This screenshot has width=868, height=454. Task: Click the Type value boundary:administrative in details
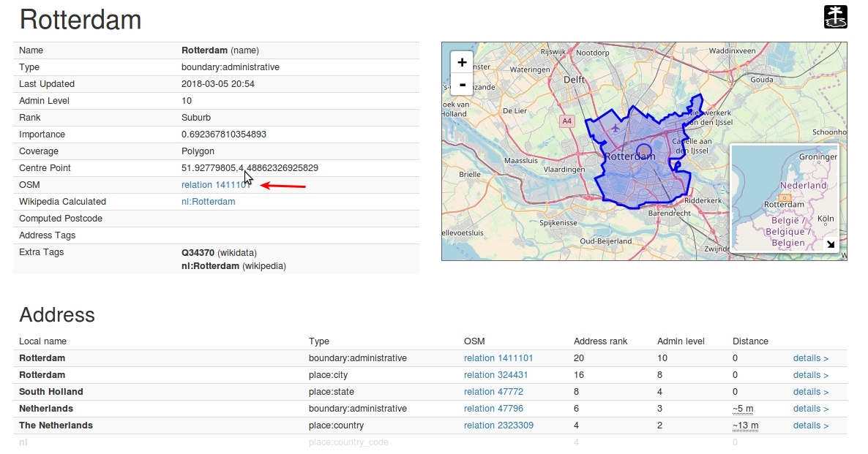(x=231, y=67)
